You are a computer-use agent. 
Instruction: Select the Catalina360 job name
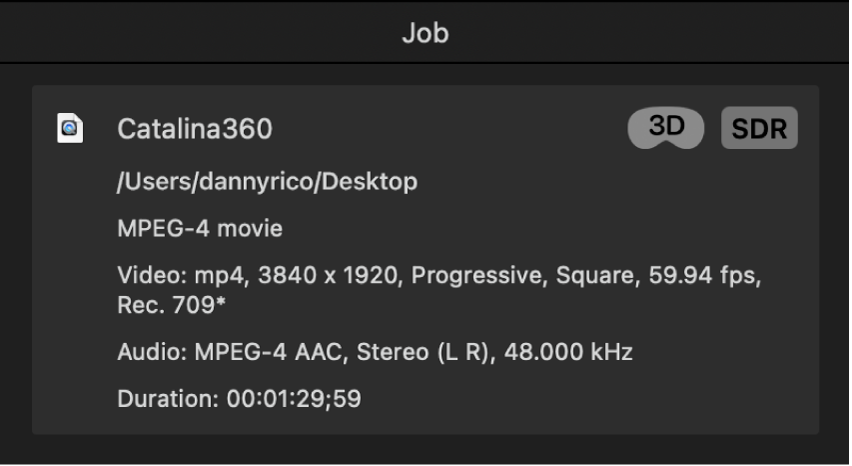pos(194,129)
